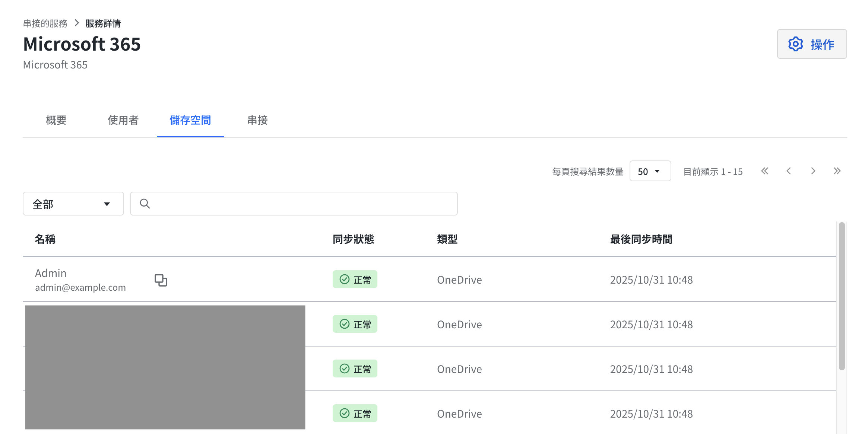Click the Microsoft 365 page title

[82, 44]
